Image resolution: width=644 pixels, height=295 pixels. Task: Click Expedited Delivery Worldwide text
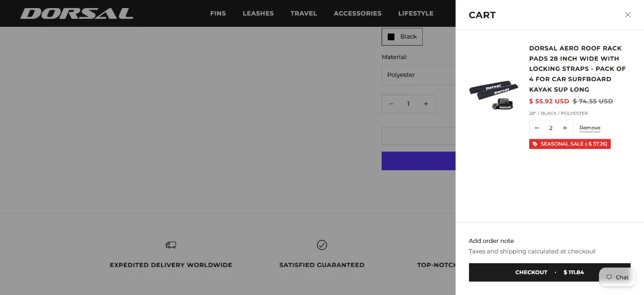[171, 265]
